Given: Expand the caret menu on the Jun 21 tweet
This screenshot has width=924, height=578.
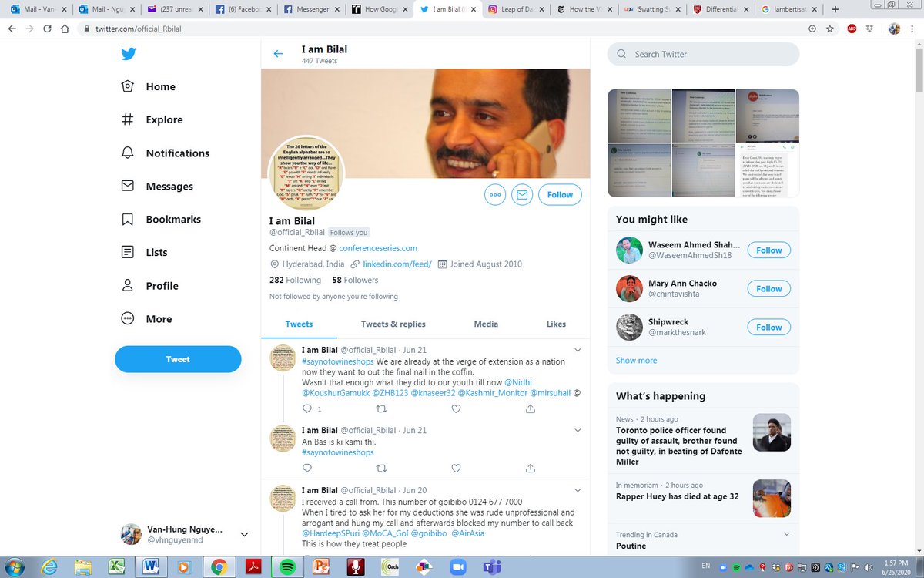Looking at the screenshot, I should 577,349.
